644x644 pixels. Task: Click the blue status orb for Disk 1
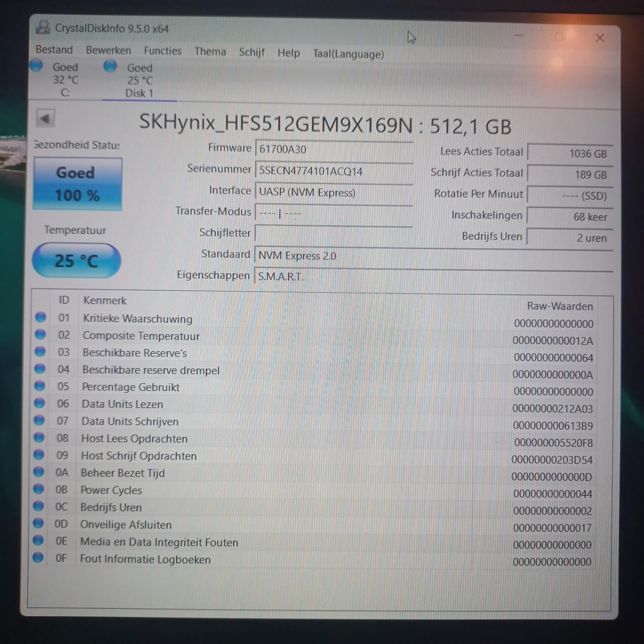click(110, 66)
